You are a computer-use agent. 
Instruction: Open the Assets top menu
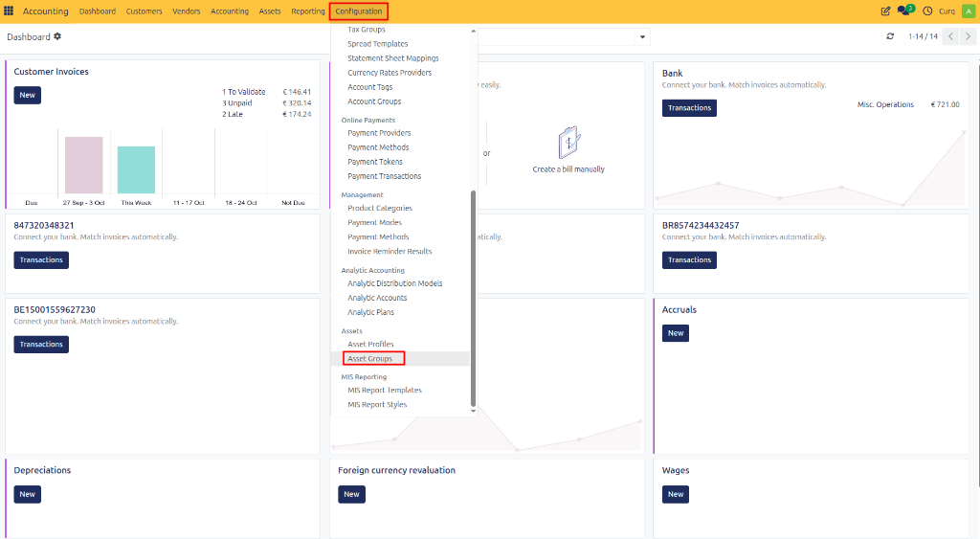[270, 11]
